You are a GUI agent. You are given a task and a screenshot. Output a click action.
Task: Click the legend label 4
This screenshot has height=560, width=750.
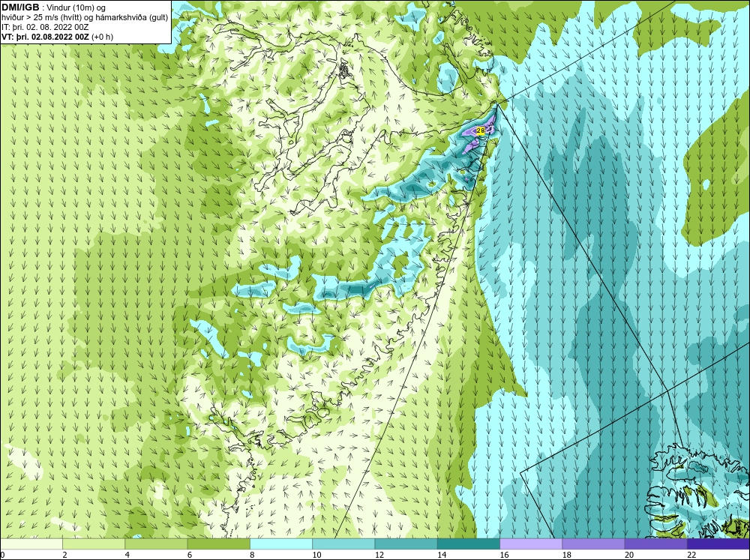click(127, 555)
